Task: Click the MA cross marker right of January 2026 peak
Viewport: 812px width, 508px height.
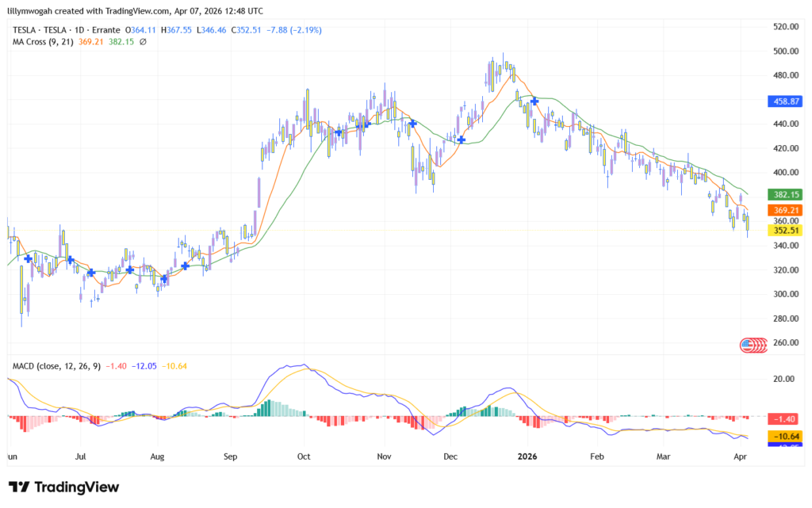Action: 535,101
